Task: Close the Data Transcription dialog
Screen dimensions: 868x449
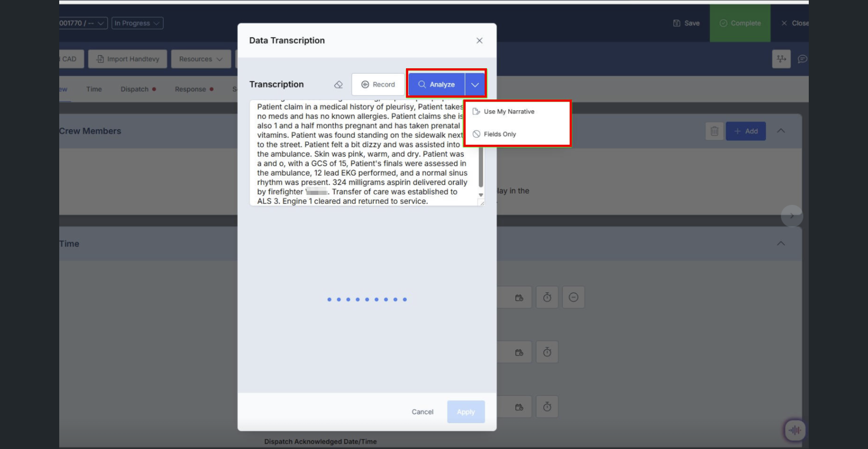Action: point(479,41)
